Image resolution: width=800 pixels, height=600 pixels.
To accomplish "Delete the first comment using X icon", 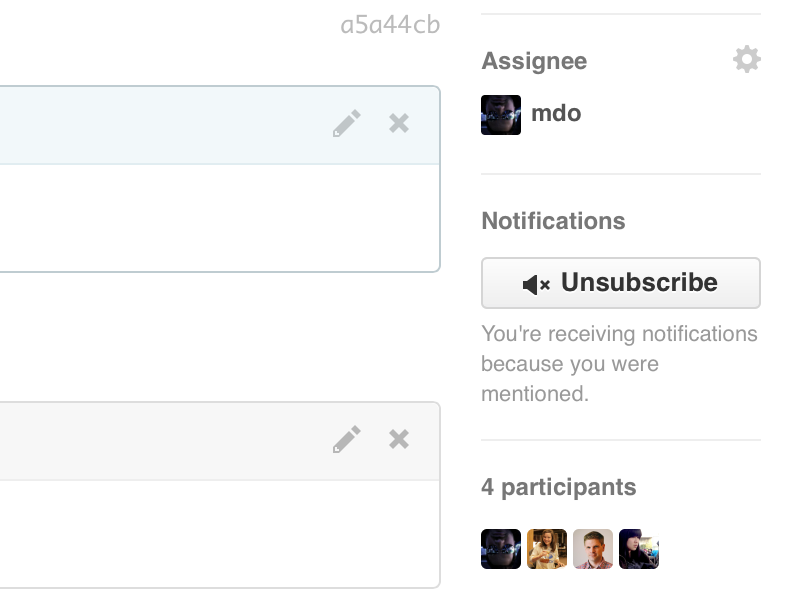I will (399, 123).
